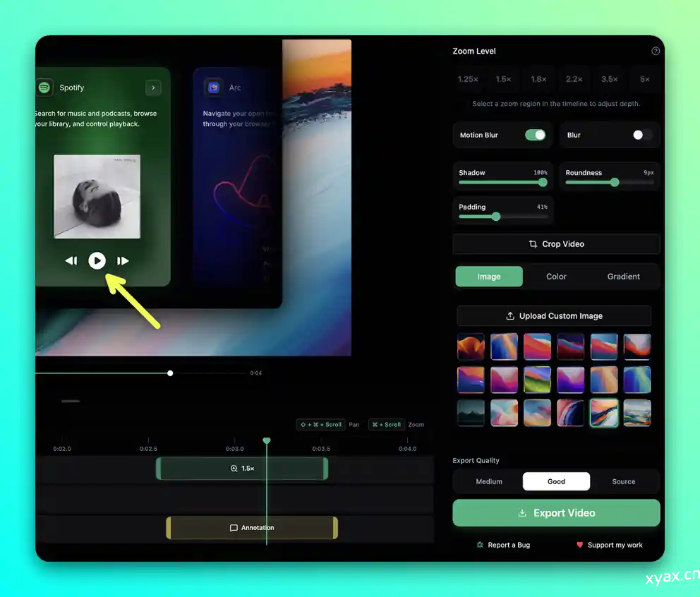Click the bug icon near Report a Bug
The width and height of the screenshot is (700, 597).
pyautogui.click(x=480, y=545)
